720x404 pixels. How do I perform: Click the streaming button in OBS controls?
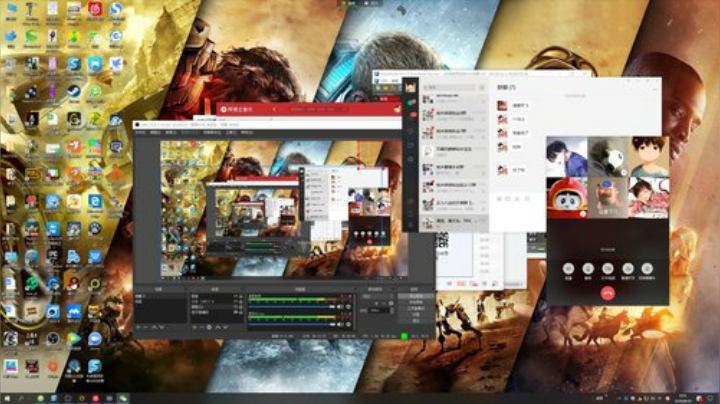[415, 296]
